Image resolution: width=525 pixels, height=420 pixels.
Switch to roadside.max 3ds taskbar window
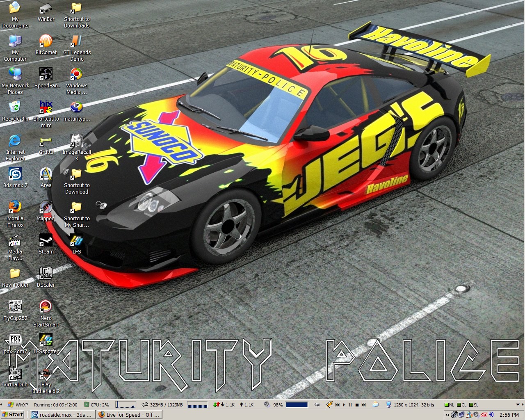pos(63,415)
